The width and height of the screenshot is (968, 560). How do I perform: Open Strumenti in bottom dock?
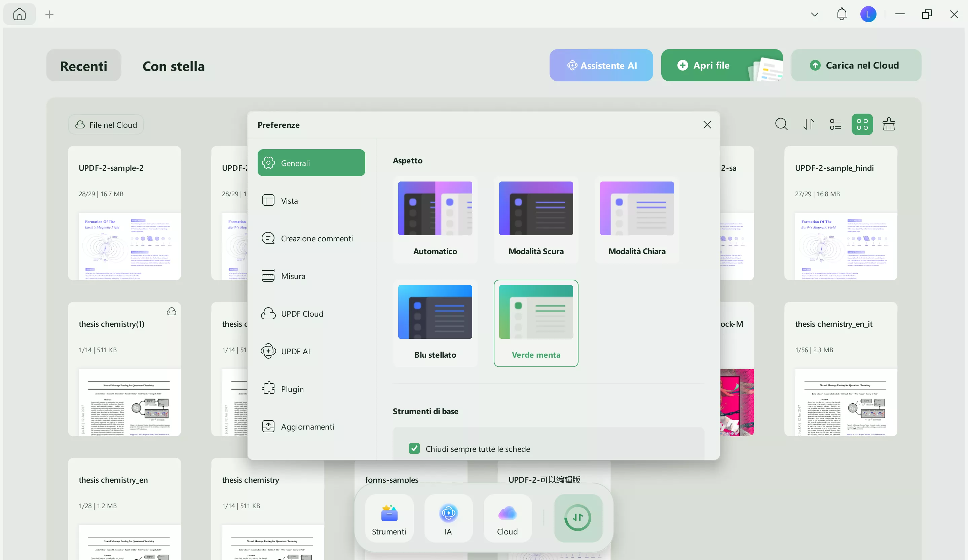click(389, 518)
